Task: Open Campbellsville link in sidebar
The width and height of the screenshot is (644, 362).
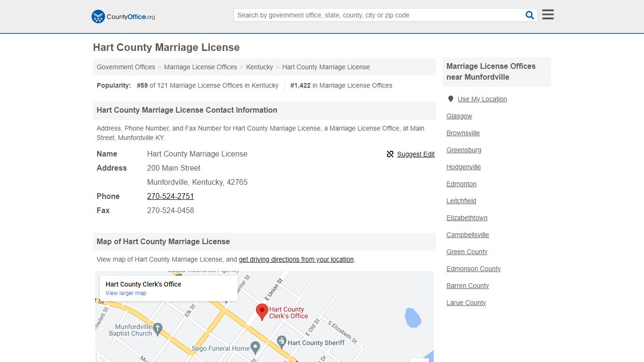Action: click(468, 235)
